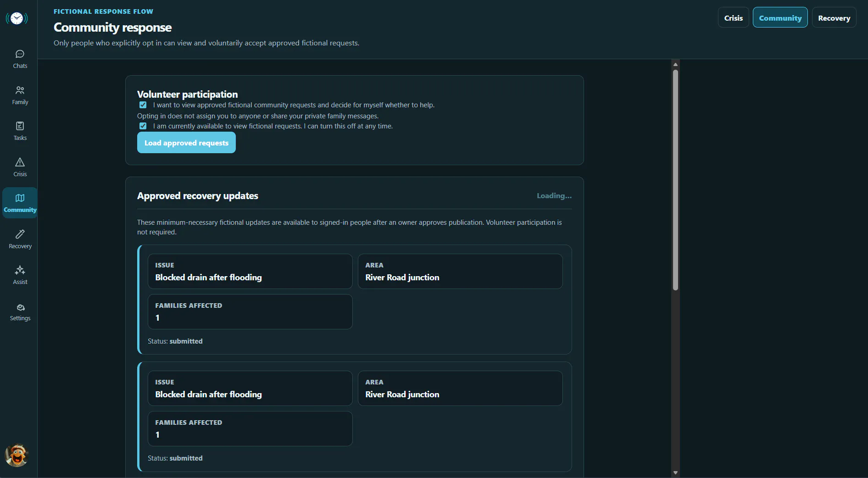868x478 pixels.
Task: Click first card's Status: submitted text
Action: 175,341
